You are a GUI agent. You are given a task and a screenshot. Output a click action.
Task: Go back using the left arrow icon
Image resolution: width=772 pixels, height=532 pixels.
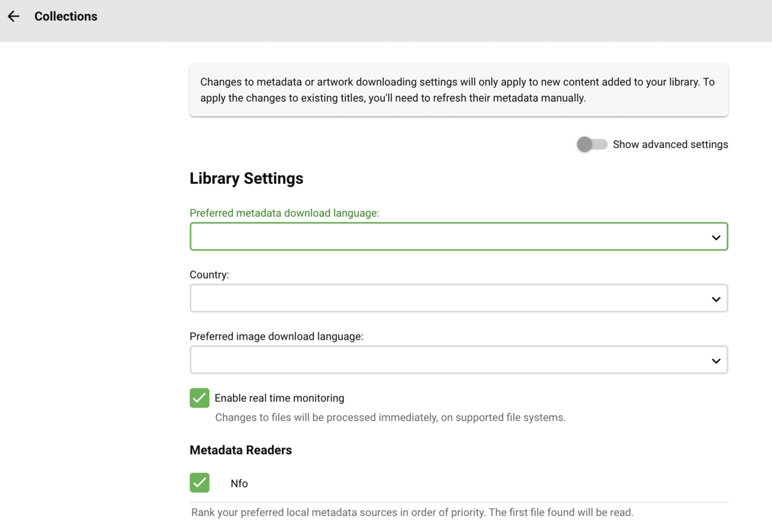[14, 17]
